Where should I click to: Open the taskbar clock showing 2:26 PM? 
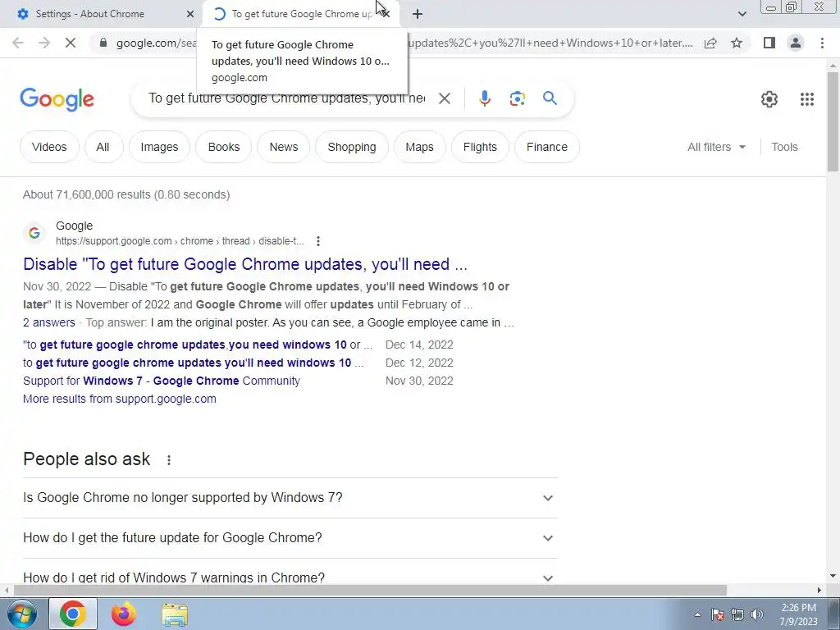[x=798, y=614]
